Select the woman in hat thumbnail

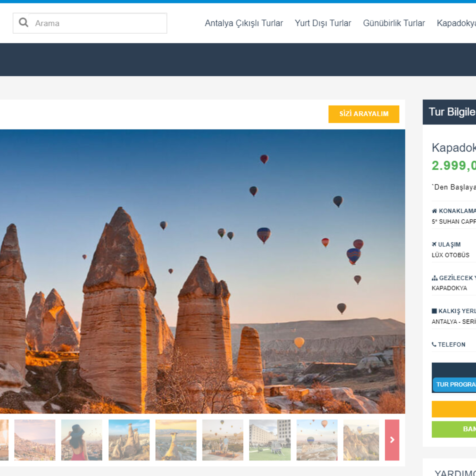tap(82, 440)
